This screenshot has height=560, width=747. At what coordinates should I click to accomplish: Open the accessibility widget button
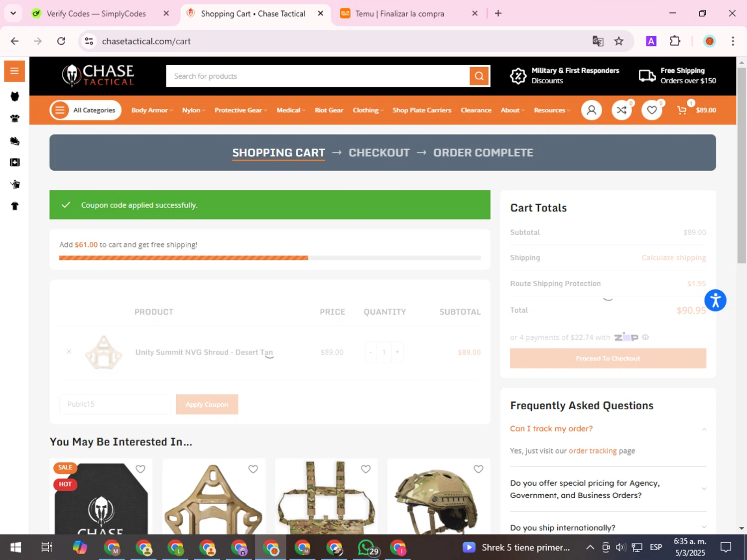[716, 300]
